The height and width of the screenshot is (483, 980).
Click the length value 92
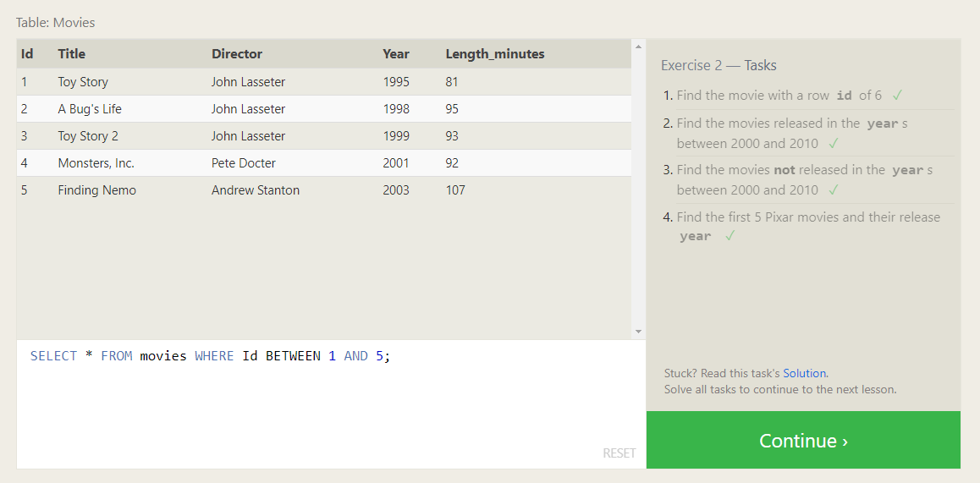(452, 163)
